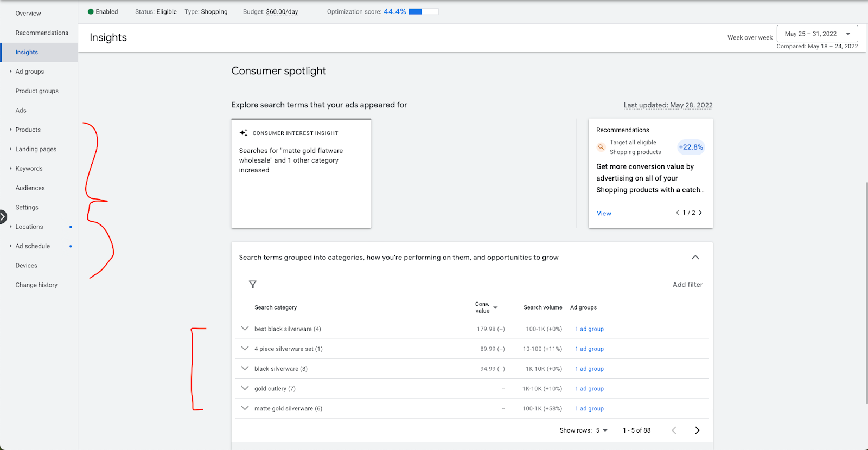
Task: Open the Show rows dropdown
Action: 601,430
